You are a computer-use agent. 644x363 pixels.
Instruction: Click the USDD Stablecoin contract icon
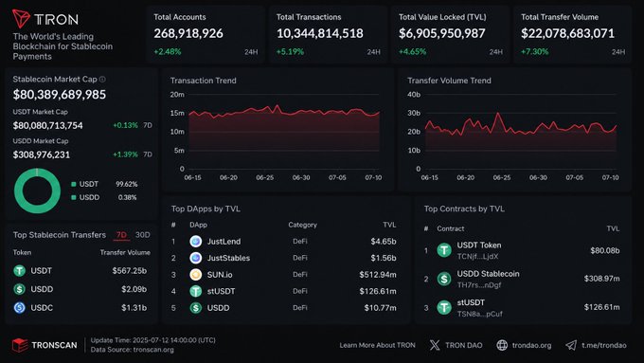pyautogui.click(x=444, y=279)
